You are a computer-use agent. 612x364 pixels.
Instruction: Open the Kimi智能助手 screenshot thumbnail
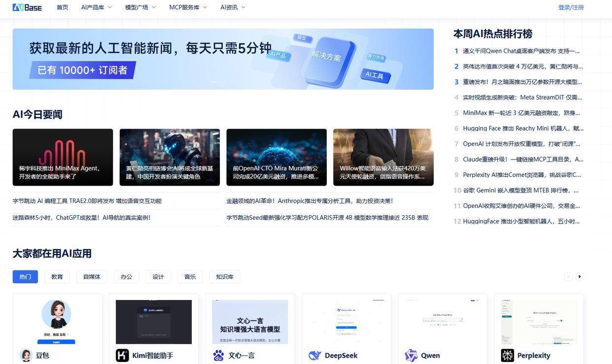tap(154, 322)
